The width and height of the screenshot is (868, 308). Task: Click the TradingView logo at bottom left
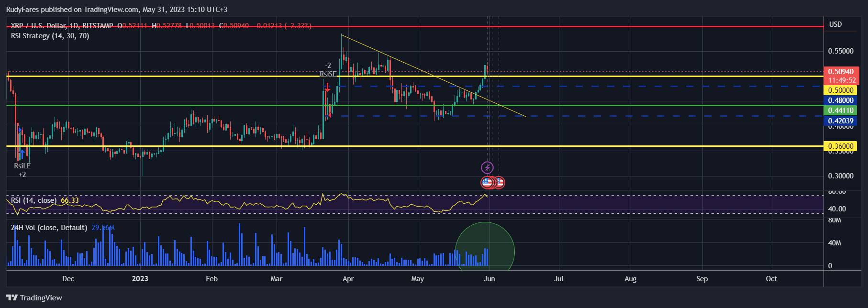pos(12,297)
